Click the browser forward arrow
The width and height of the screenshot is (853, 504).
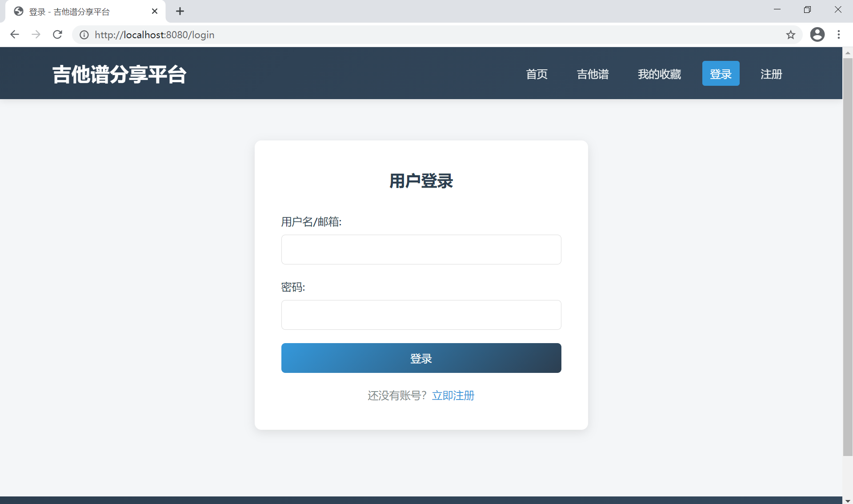point(36,35)
